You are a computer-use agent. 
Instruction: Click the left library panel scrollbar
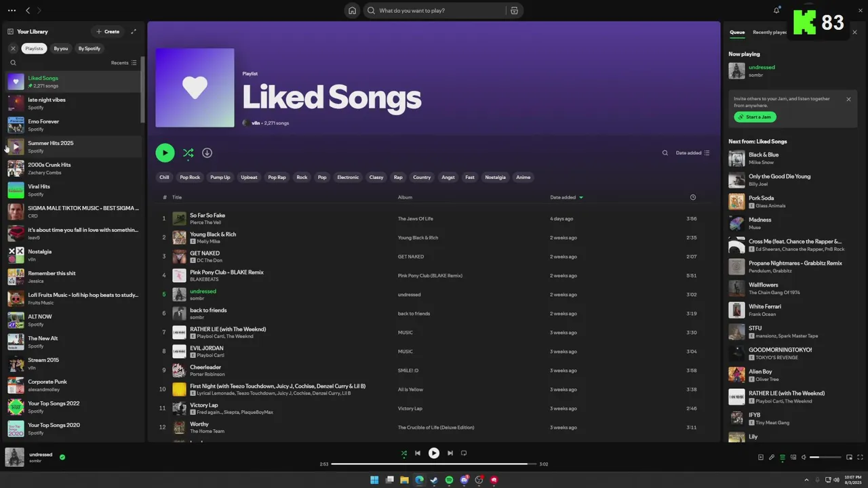[x=142, y=88]
